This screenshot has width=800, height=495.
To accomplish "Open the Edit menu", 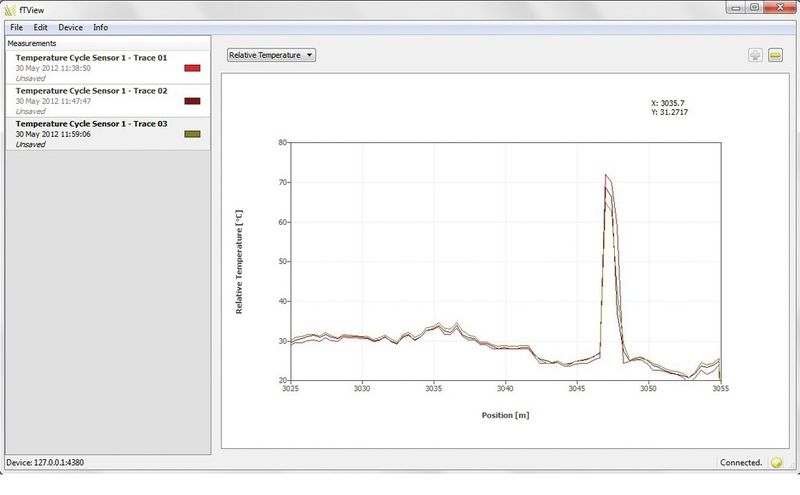I will [40, 27].
